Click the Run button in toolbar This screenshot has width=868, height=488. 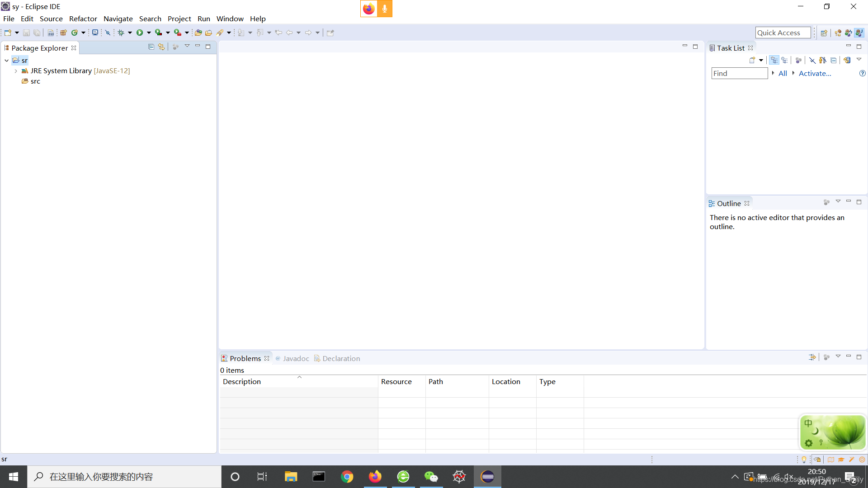point(140,32)
